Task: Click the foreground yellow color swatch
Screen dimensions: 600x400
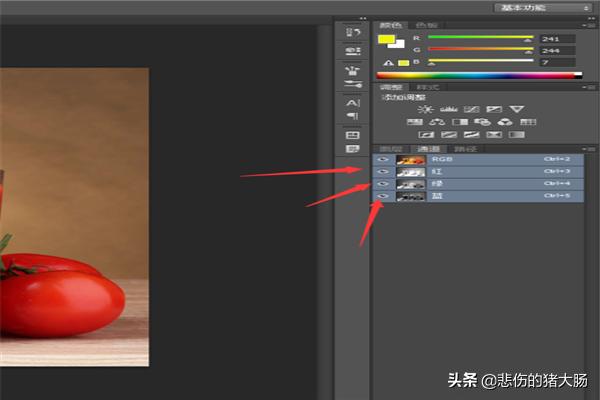Action: 386,39
